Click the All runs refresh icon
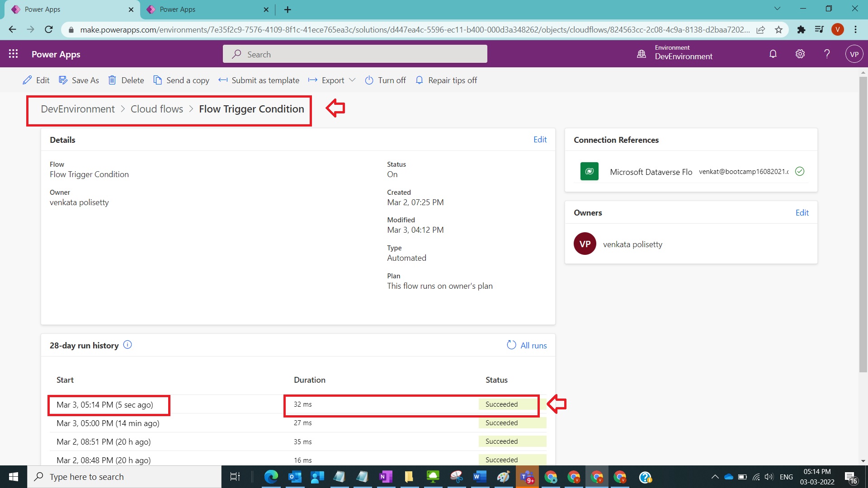The height and width of the screenshot is (488, 868). 511,345
